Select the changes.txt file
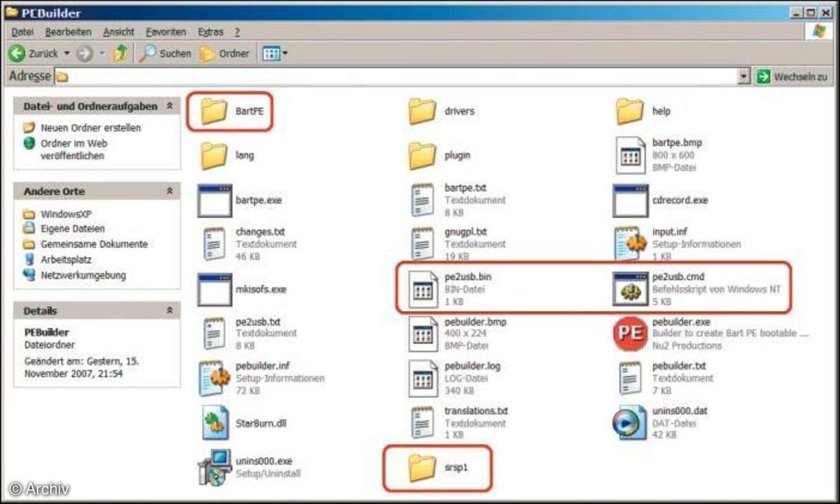This screenshot has width=840, height=504. pyautogui.click(x=248, y=244)
